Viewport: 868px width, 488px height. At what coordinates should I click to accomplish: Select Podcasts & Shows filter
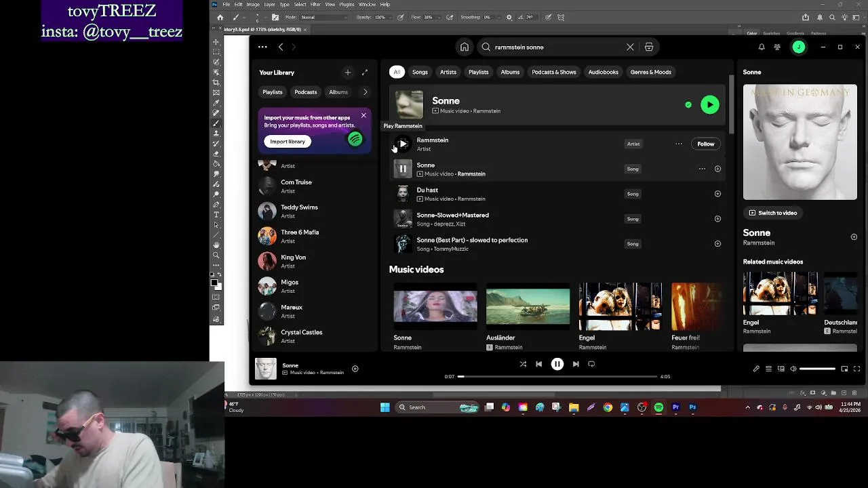pos(554,72)
